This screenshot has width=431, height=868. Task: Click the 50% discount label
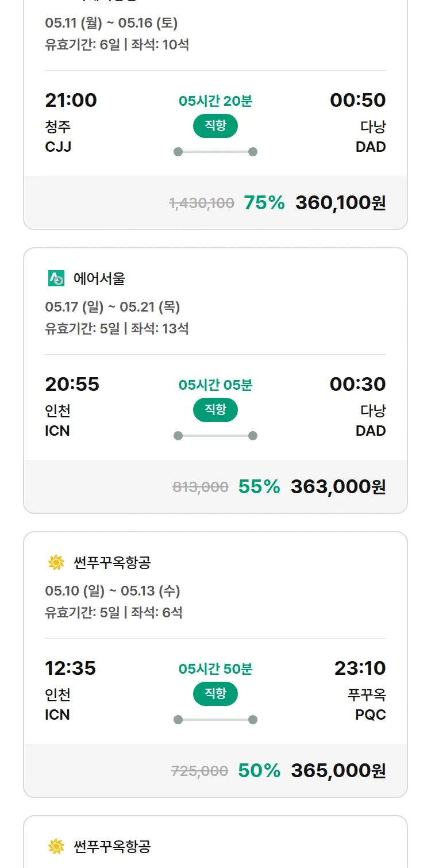259,770
